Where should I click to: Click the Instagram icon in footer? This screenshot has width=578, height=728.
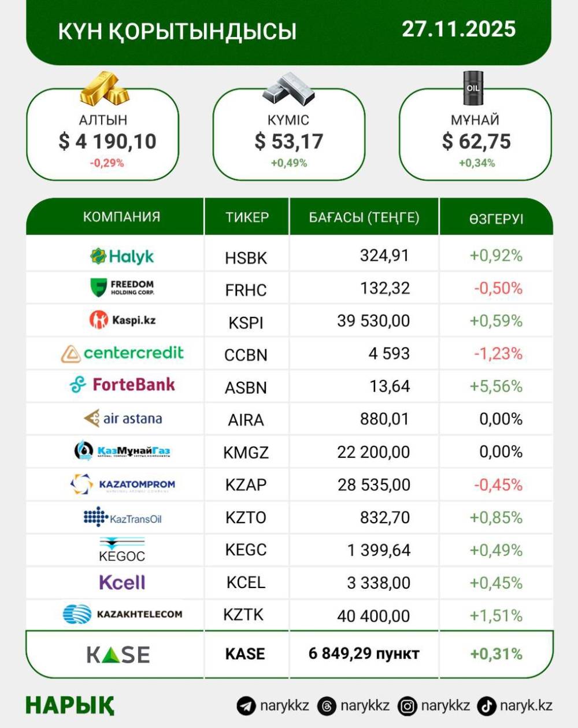coord(407,706)
